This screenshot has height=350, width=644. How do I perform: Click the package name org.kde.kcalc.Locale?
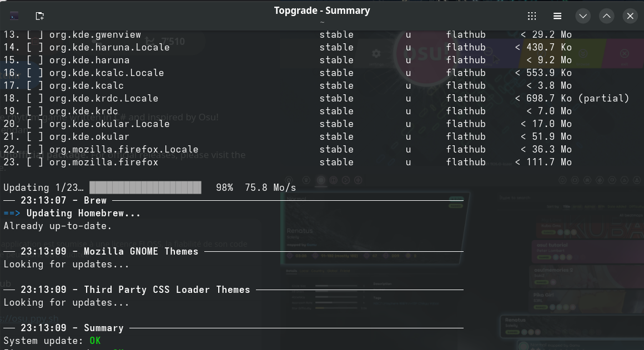pos(107,73)
